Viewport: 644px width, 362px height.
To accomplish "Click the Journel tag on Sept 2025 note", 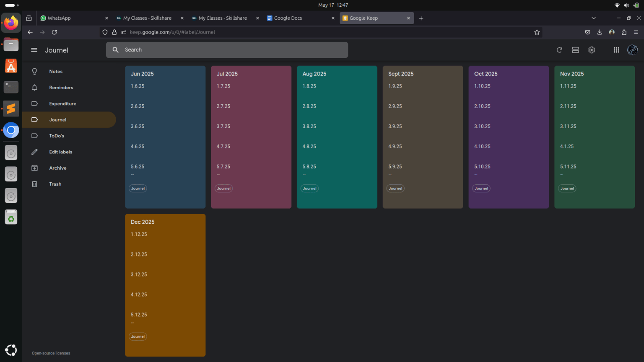I will (395, 189).
